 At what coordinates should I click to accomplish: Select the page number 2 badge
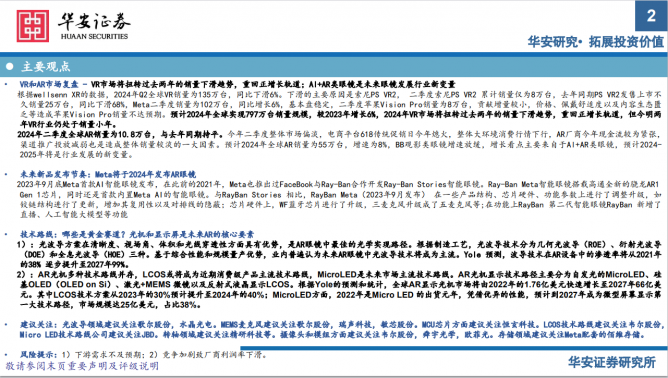coord(651,16)
